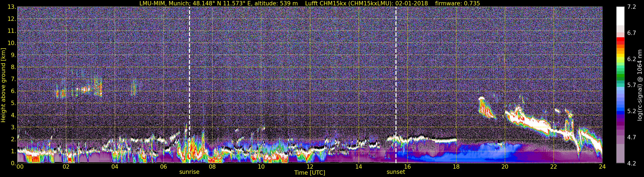Click the 1. height label on the y-axis
Viewport: 644px width, 177px height.
[13, 151]
